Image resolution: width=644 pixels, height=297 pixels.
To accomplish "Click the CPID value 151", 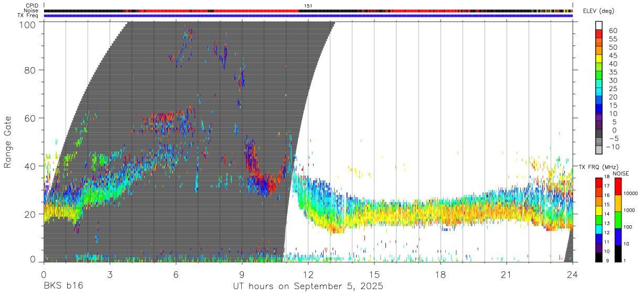I will point(308,6).
